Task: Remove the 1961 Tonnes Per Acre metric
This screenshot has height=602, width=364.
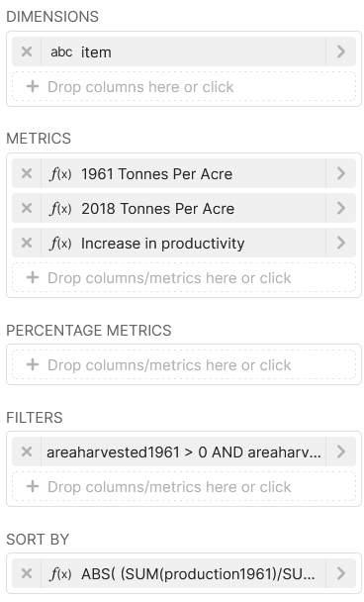Action: tap(27, 173)
